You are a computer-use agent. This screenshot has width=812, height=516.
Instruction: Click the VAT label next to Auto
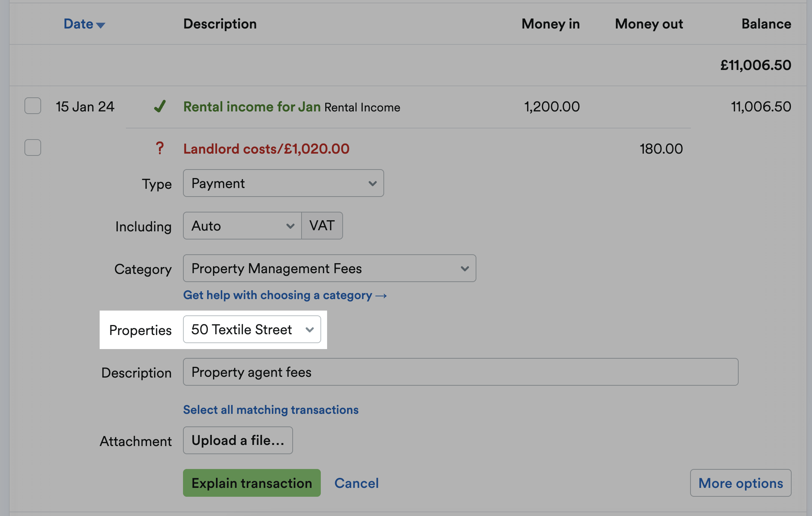click(x=322, y=225)
